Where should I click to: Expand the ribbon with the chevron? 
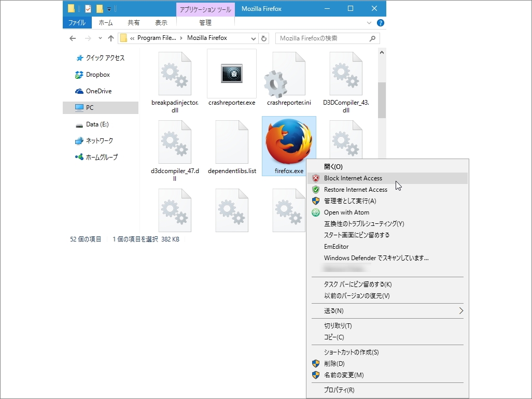(x=369, y=23)
